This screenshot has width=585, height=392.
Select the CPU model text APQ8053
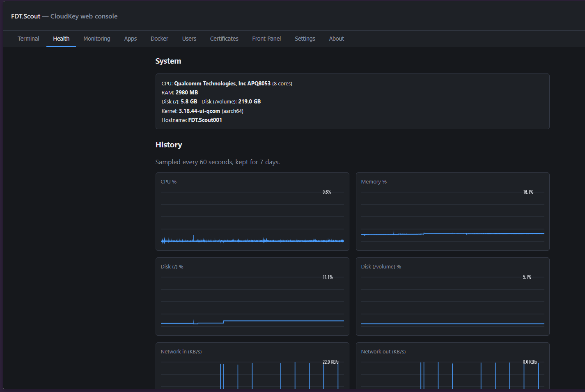(259, 83)
